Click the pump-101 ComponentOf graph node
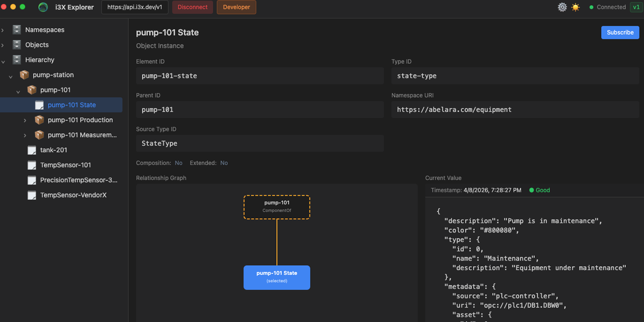The height and width of the screenshot is (322, 644). (x=277, y=207)
